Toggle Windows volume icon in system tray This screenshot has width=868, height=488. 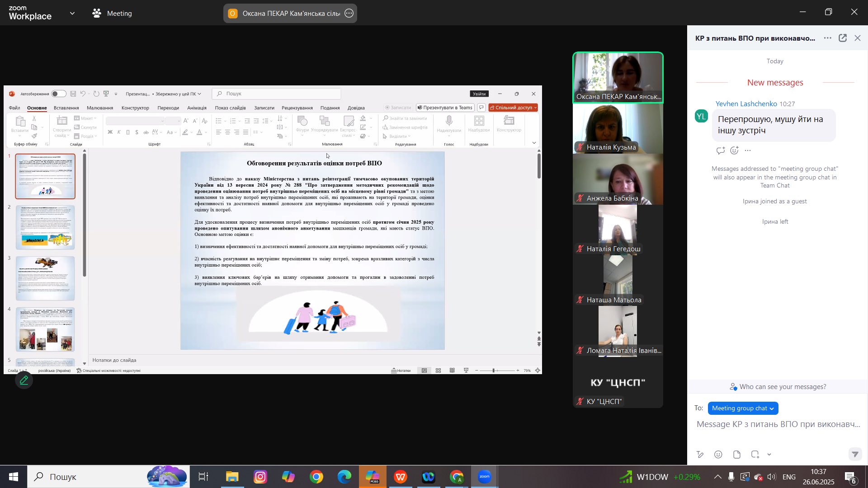[771, 477]
